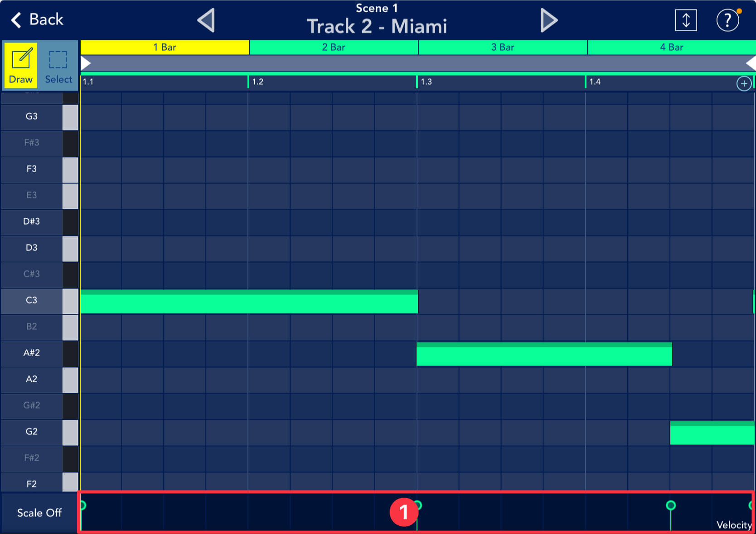Image resolution: width=756 pixels, height=534 pixels.
Task: Select the long C3 note
Action: pyautogui.click(x=248, y=302)
